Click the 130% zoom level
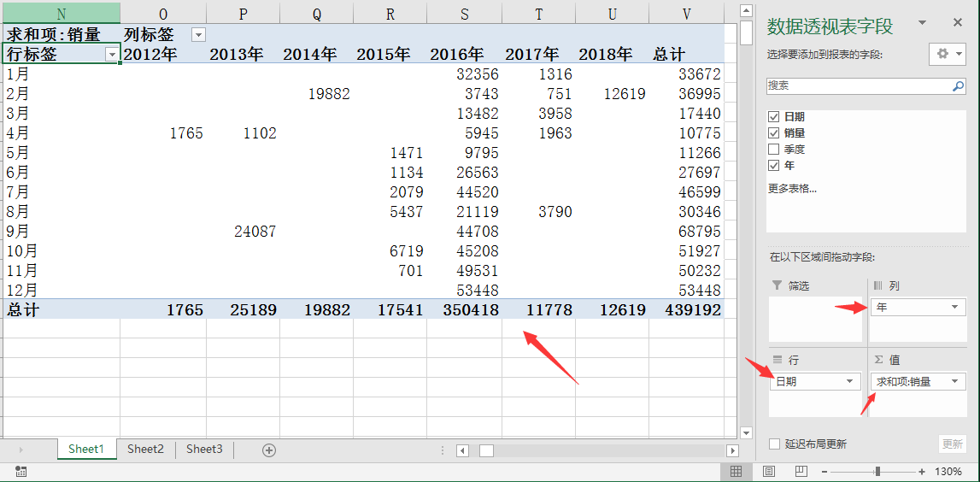The image size is (980, 482). pos(948,472)
